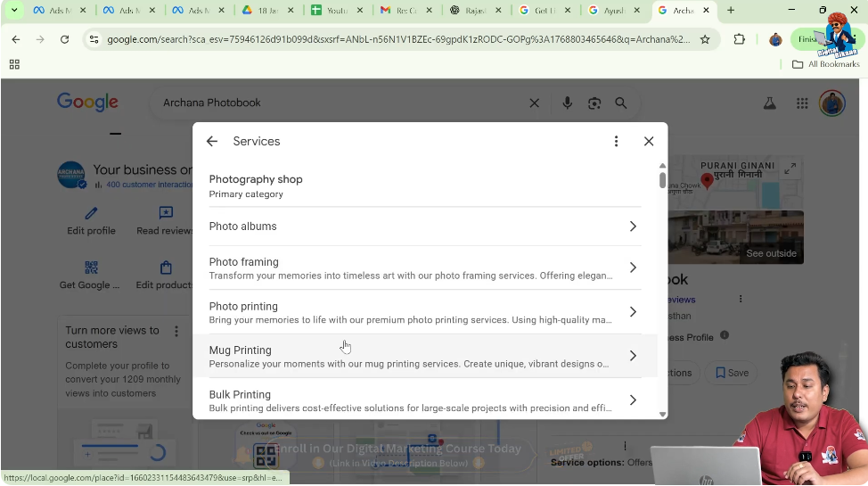Image resolution: width=868 pixels, height=486 pixels.
Task: Start voice search with the microphone icon
Action: (x=567, y=103)
